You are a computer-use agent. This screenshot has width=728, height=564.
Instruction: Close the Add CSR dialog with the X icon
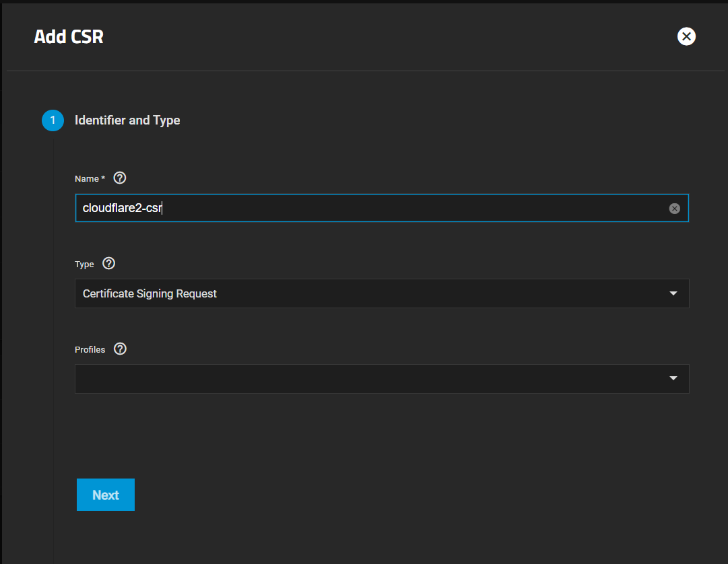(686, 36)
